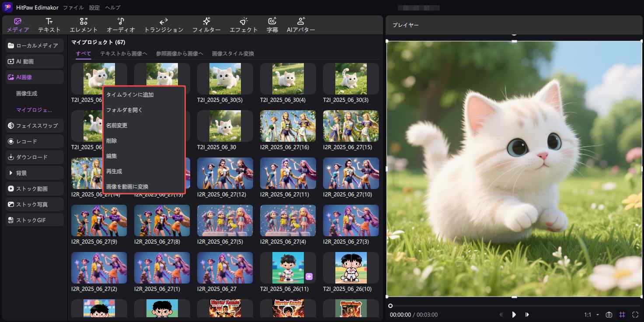
Task: Select thumbnail I2R_2025_06_27(10)
Action: 351,173
